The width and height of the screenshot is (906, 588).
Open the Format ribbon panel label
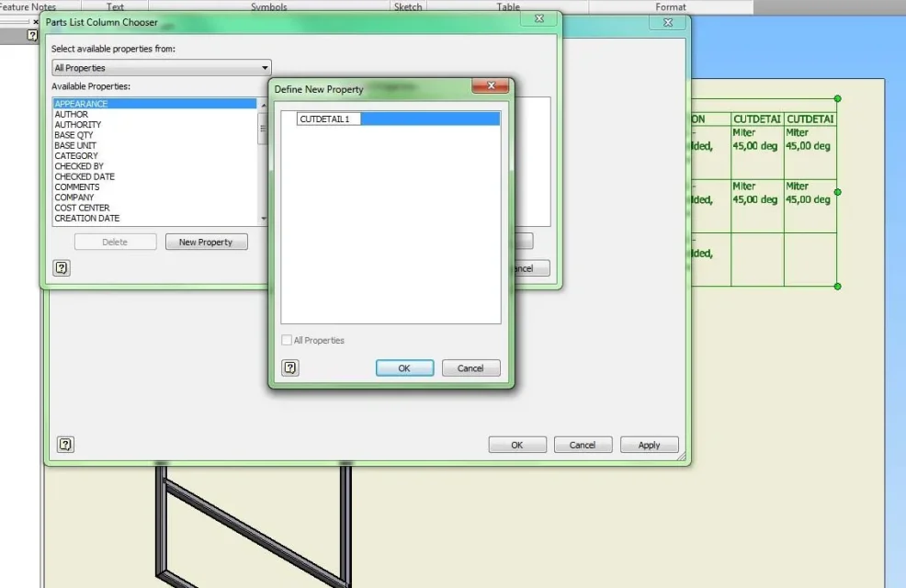coord(670,7)
